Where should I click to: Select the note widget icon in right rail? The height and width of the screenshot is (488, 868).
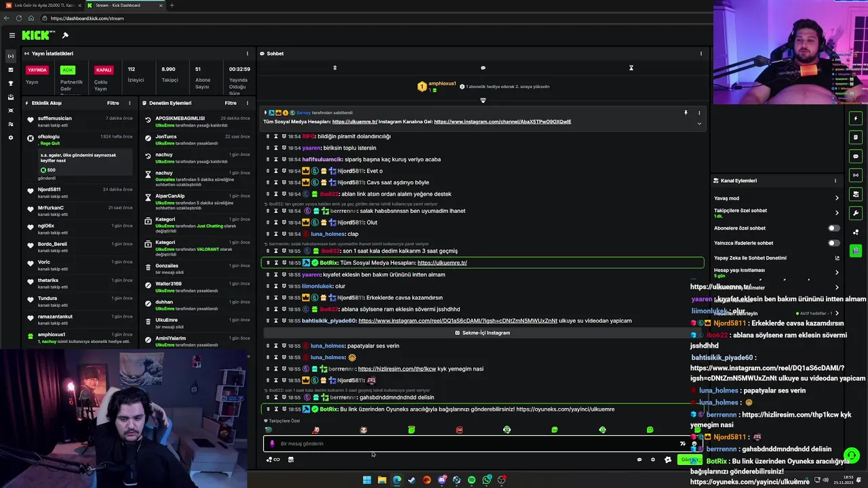(856, 138)
